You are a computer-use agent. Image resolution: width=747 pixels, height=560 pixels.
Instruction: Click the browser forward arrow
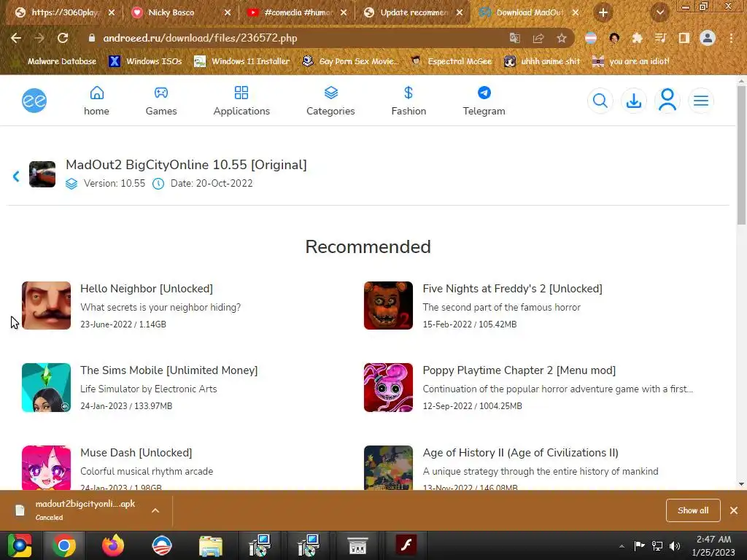tap(39, 38)
